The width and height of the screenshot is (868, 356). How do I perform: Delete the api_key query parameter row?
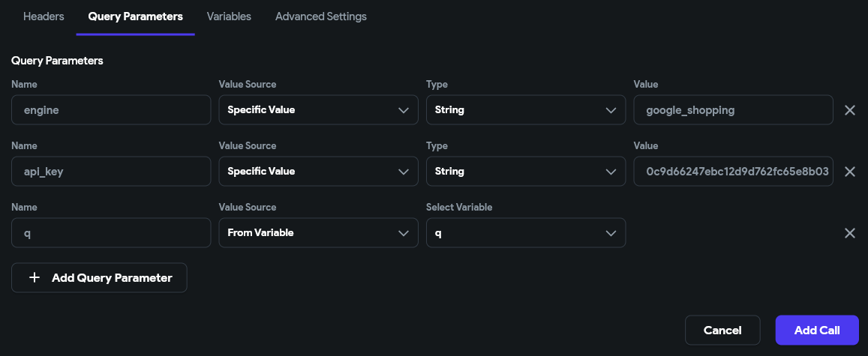click(x=850, y=172)
